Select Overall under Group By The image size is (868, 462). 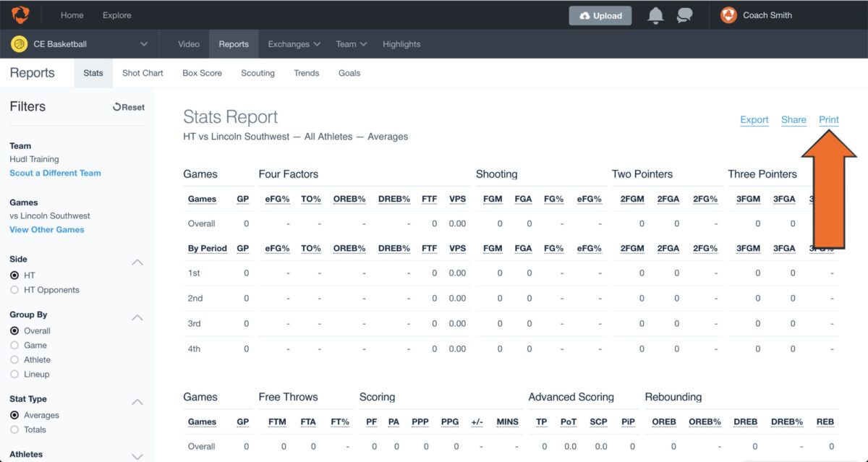point(14,330)
